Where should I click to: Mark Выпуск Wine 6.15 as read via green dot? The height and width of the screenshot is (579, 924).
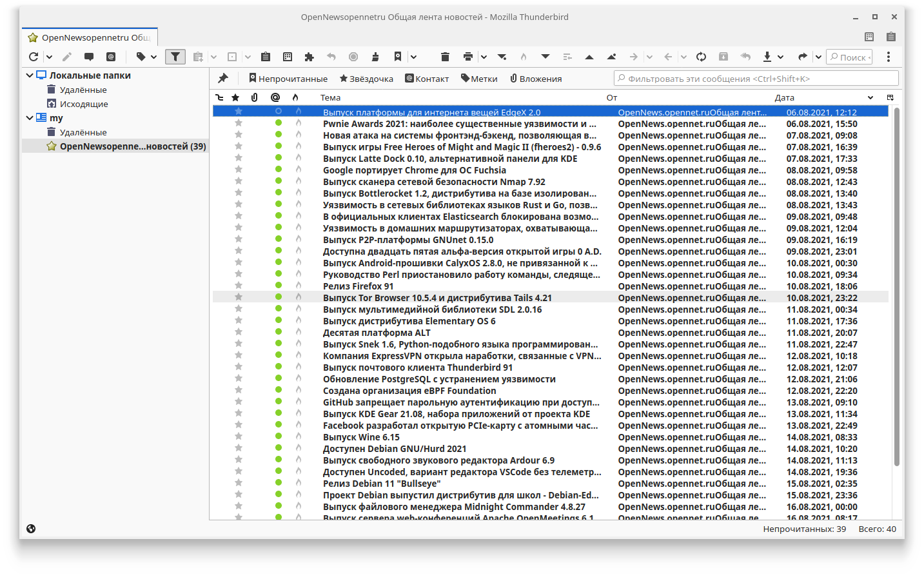pyautogui.click(x=279, y=437)
